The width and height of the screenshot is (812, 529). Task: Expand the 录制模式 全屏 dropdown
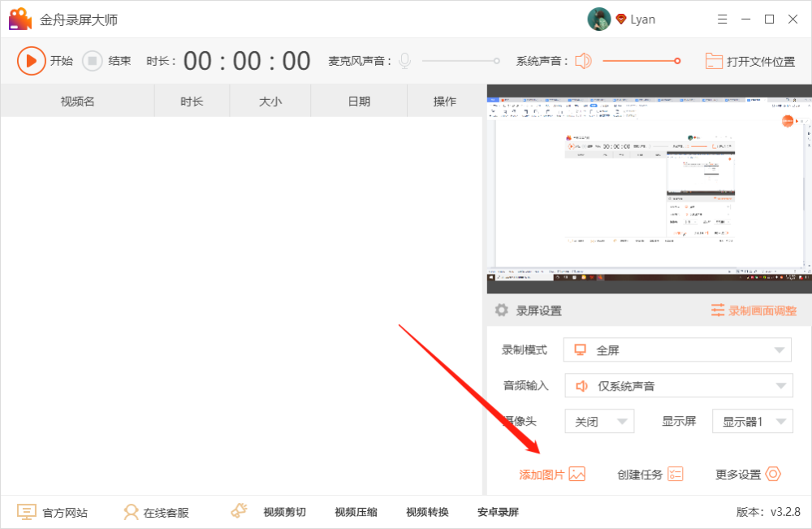point(677,350)
